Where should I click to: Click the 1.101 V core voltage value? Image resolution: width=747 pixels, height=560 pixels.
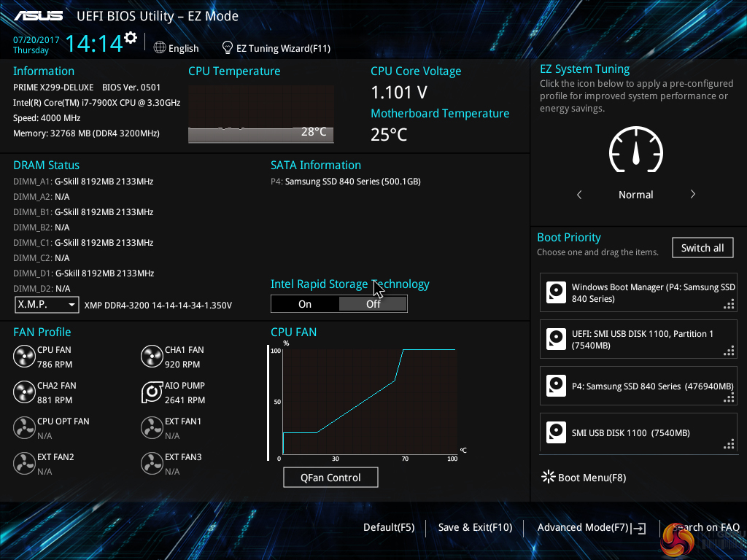(x=399, y=92)
